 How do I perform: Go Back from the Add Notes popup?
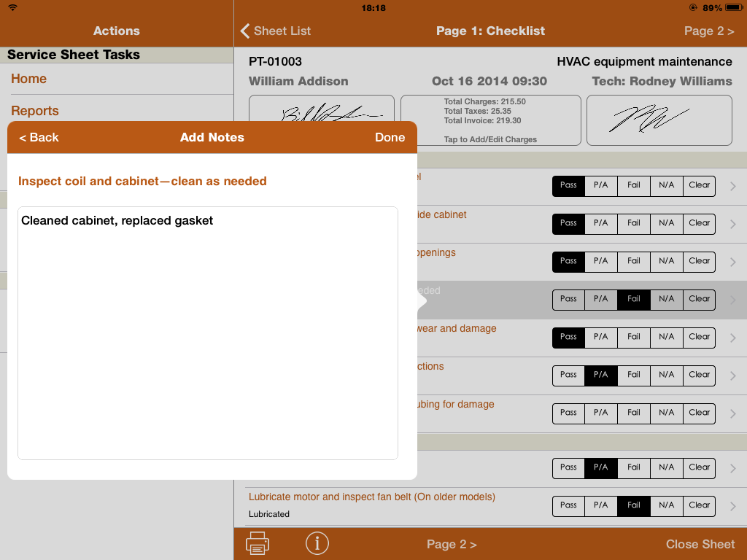pos(39,137)
